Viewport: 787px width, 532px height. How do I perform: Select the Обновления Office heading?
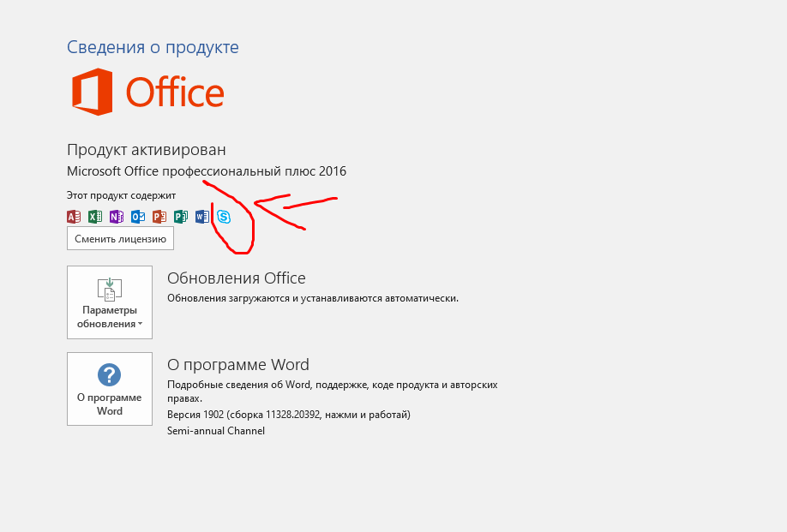(237, 278)
